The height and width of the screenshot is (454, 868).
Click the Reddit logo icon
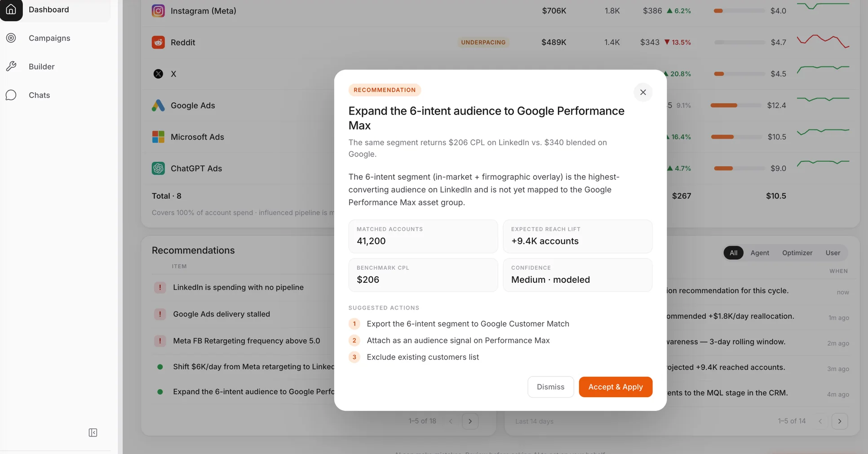pyautogui.click(x=158, y=42)
